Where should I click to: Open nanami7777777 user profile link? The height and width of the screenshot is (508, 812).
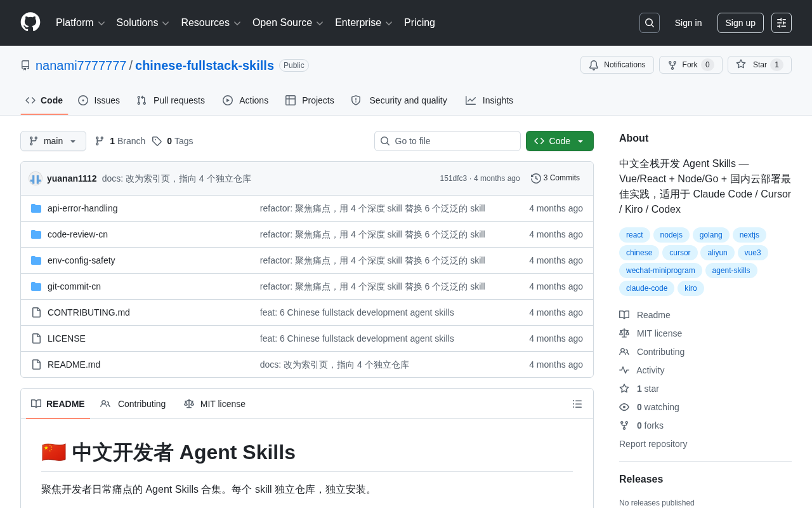81,65
